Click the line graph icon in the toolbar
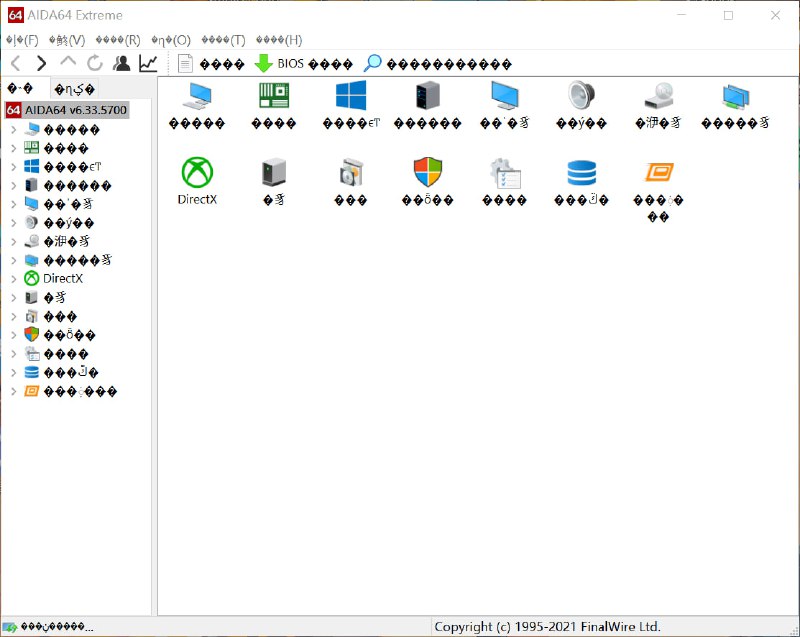The height and width of the screenshot is (637, 800). click(x=148, y=64)
